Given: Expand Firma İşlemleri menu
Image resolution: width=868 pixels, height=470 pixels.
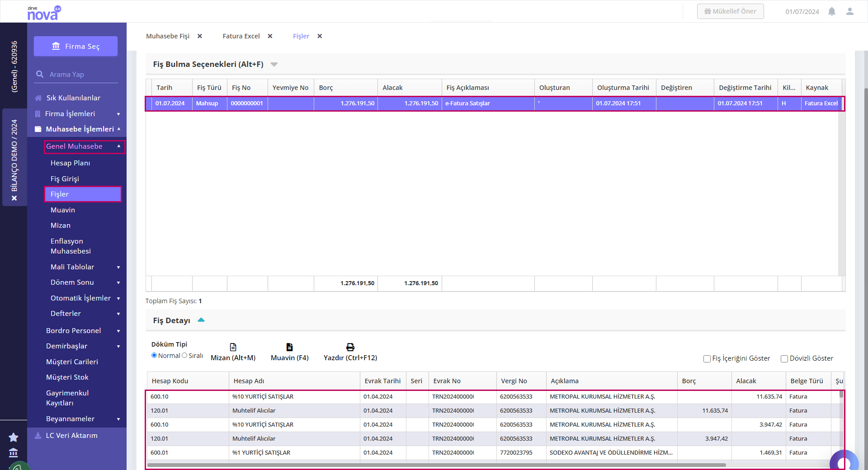Looking at the screenshot, I should tap(118, 114).
